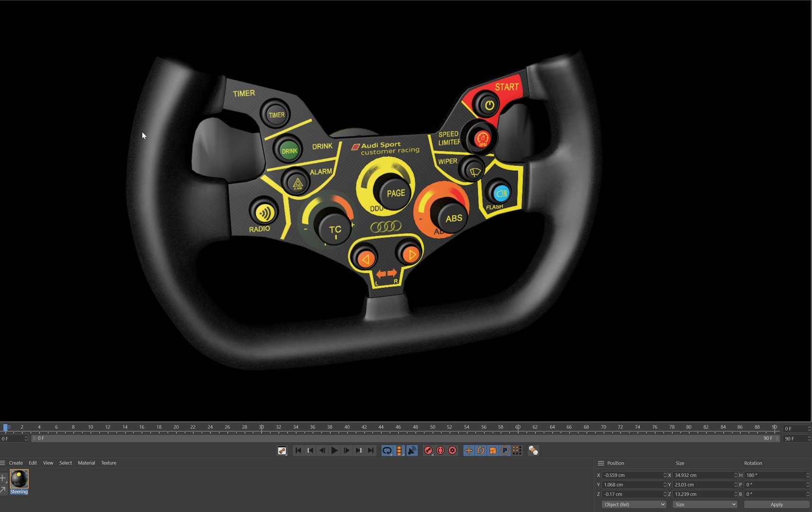The image size is (812, 512).
Task: Open the material manager hamburger menu
Action: (3, 463)
